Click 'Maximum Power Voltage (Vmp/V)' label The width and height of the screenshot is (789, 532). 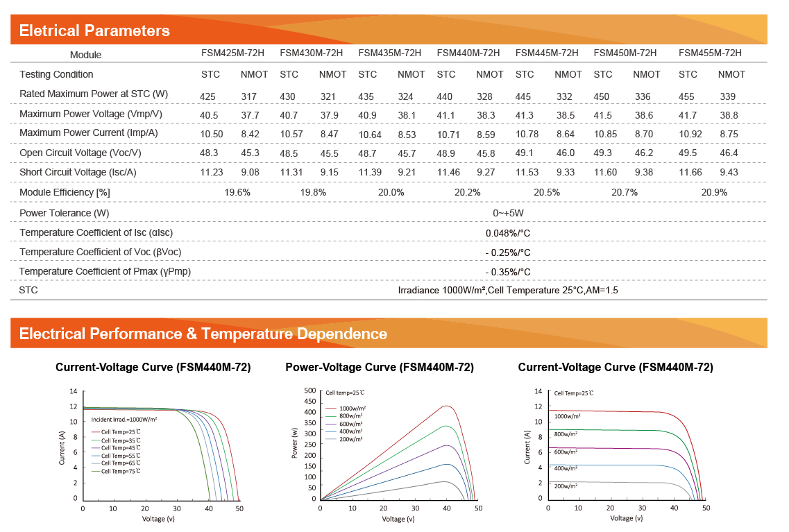tap(91, 114)
